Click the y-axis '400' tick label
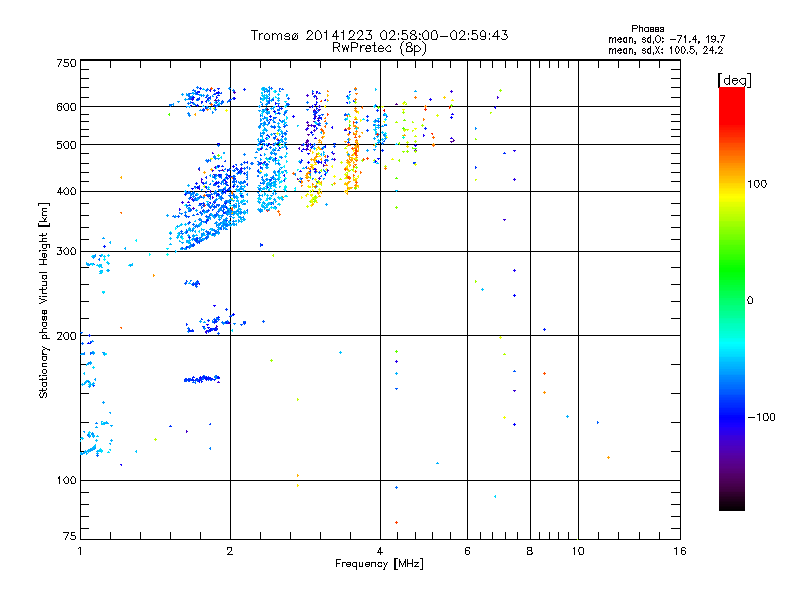 (x=66, y=192)
